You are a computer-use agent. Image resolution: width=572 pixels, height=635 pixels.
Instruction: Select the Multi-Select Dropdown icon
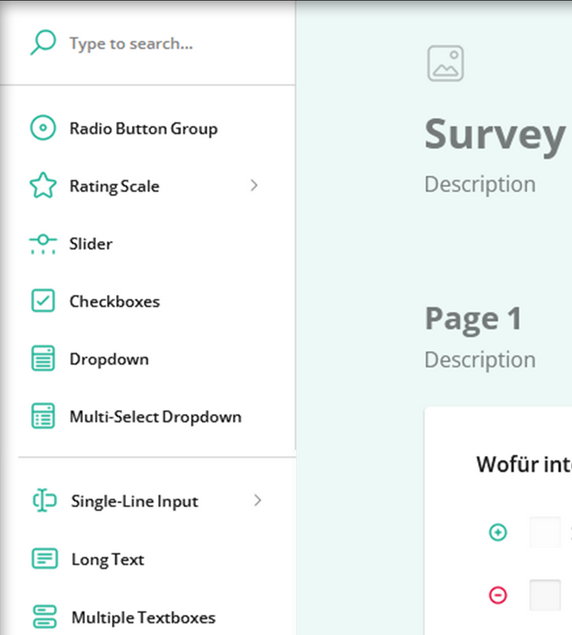(x=43, y=416)
